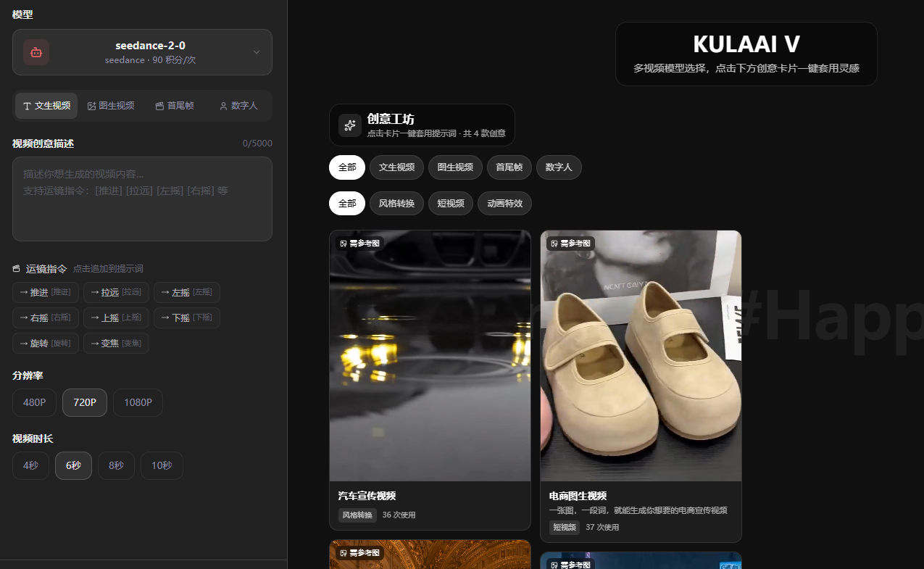Filter creative cards by 数字人
The height and width of the screenshot is (569, 924).
[559, 167]
